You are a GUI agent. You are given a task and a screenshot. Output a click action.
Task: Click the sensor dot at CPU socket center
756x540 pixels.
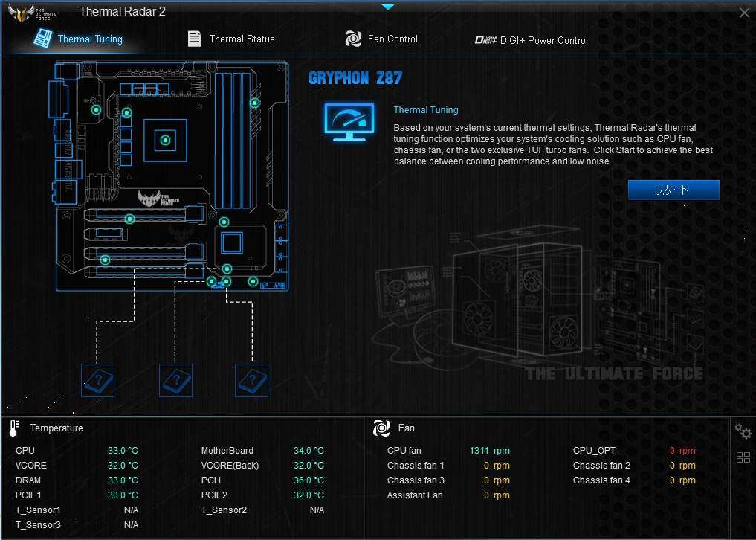165,141
